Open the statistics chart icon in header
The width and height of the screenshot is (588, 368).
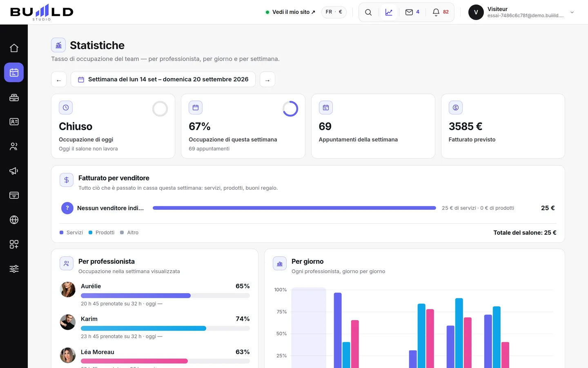point(389,12)
